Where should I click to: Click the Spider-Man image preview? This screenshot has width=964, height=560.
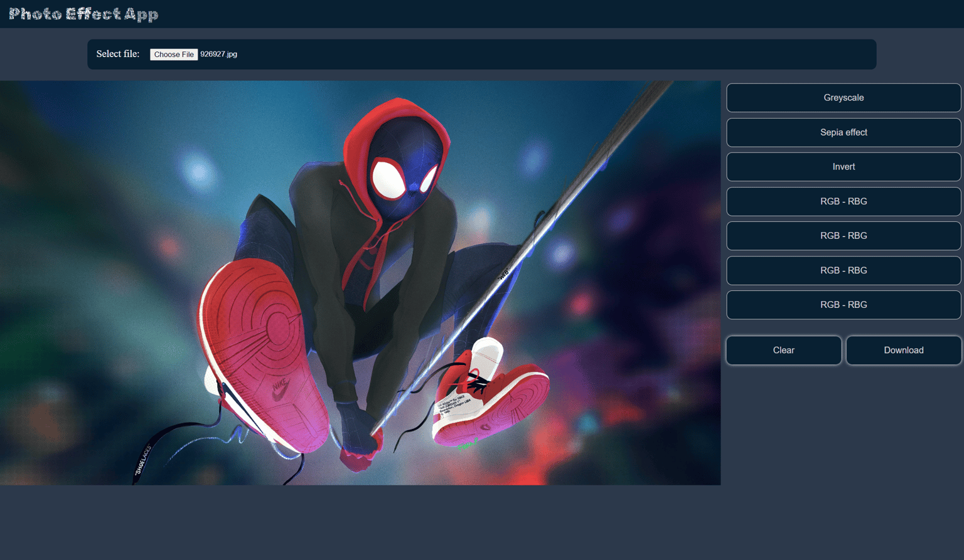click(360, 283)
